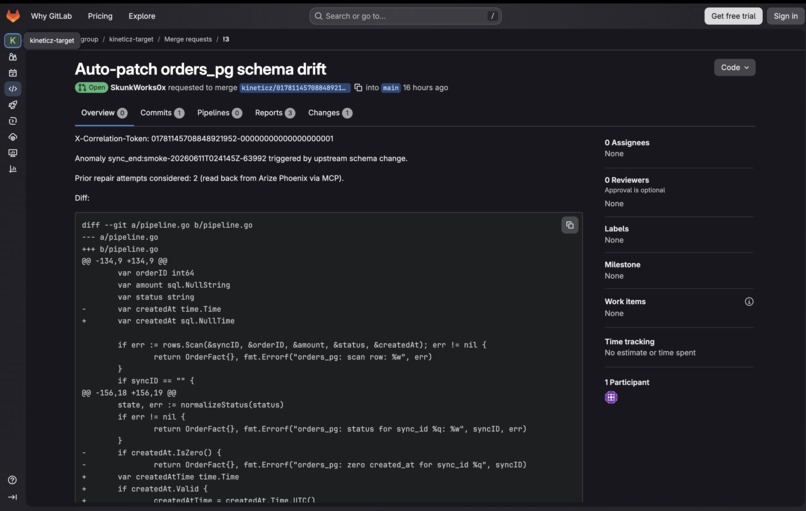The width and height of the screenshot is (806, 511).
Task: Click the X-Correlation-Token line
Action: (204, 138)
